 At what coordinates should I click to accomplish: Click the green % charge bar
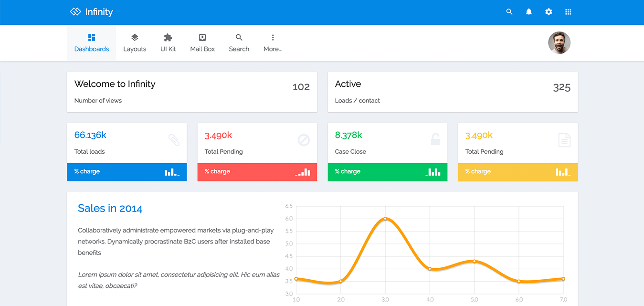point(387,172)
